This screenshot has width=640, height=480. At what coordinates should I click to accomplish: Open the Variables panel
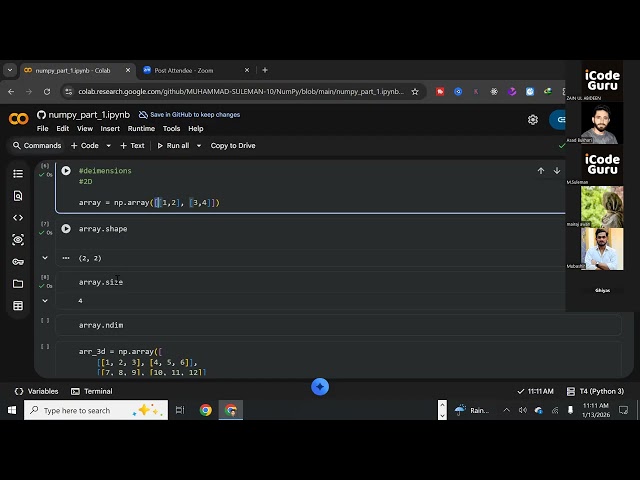[x=36, y=391]
